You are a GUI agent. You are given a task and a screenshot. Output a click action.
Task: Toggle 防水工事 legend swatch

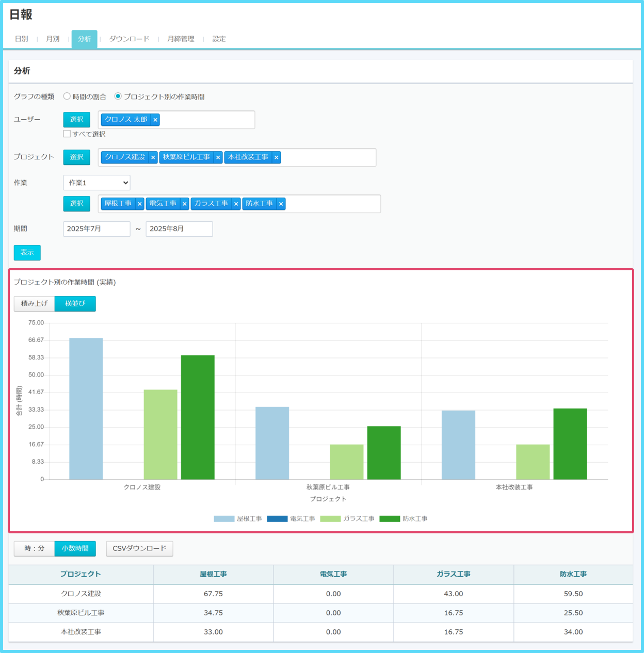[x=390, y=519]
